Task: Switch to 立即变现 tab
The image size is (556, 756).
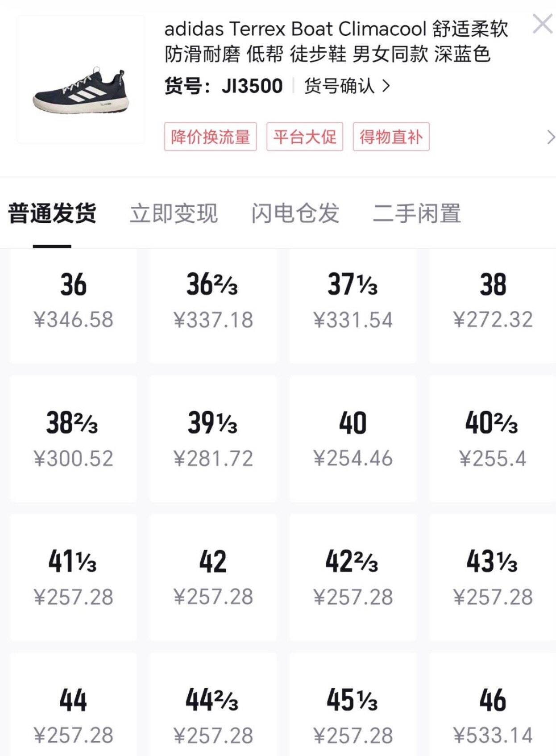Action: point(174,213)
